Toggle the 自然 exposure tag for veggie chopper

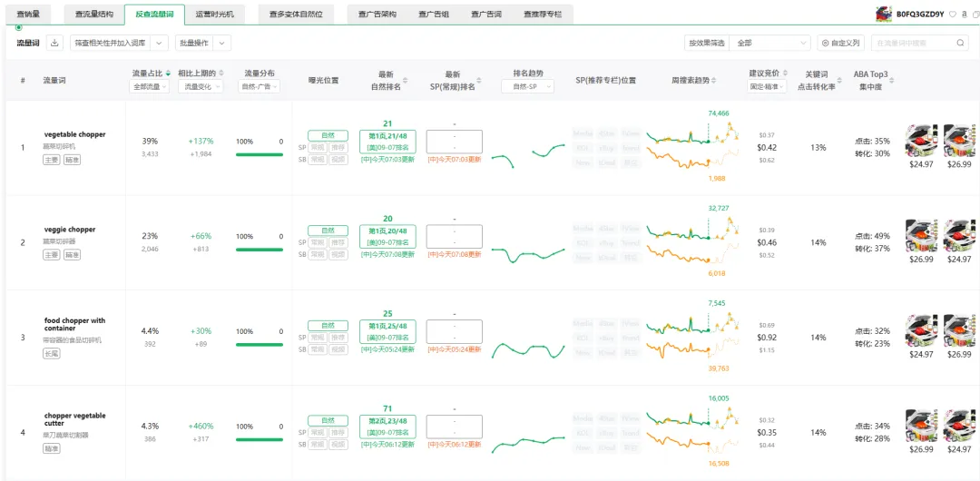(328, 231)
